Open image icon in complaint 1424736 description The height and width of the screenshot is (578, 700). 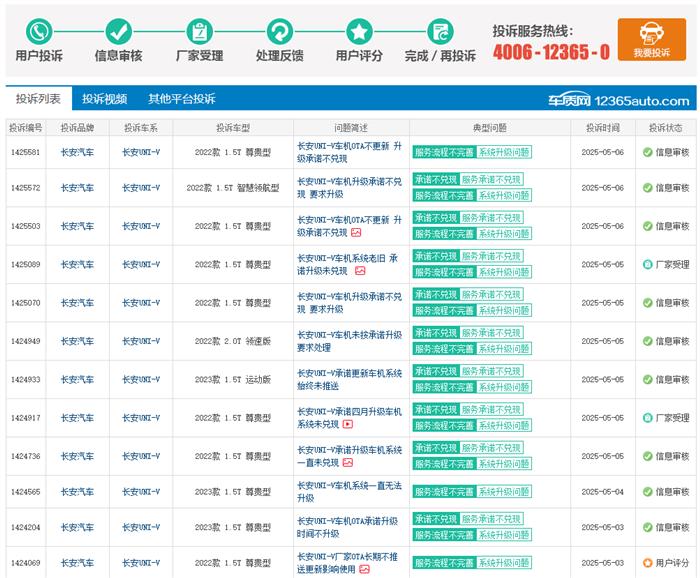pos(348,462)
